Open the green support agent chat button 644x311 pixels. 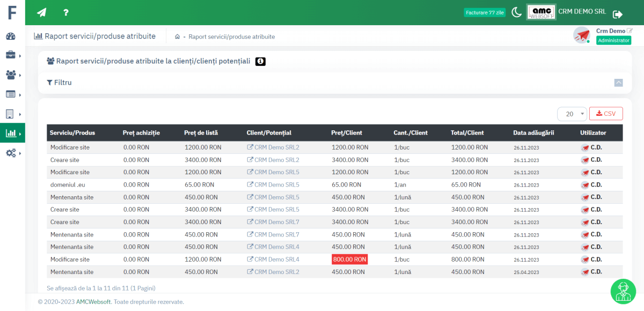pos(623,291)
